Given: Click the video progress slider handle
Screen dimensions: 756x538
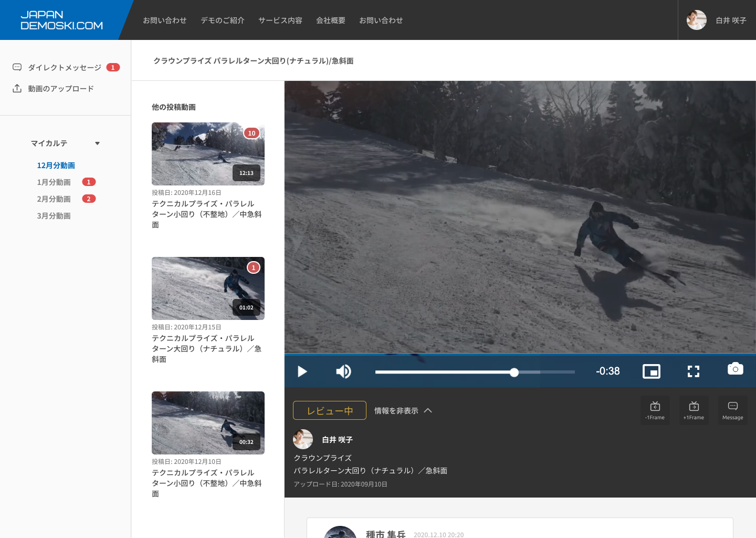Looking at the screenshot, I should [514, 373].
